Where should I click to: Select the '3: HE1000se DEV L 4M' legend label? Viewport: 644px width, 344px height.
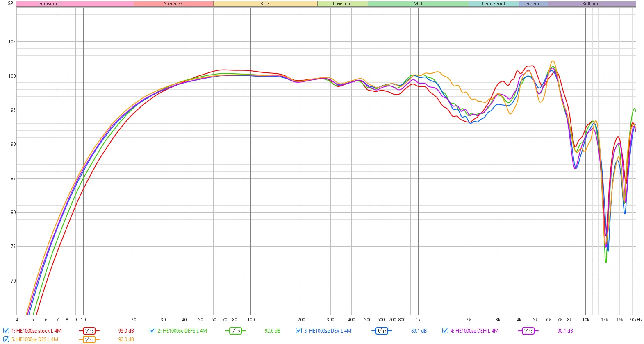328,331
